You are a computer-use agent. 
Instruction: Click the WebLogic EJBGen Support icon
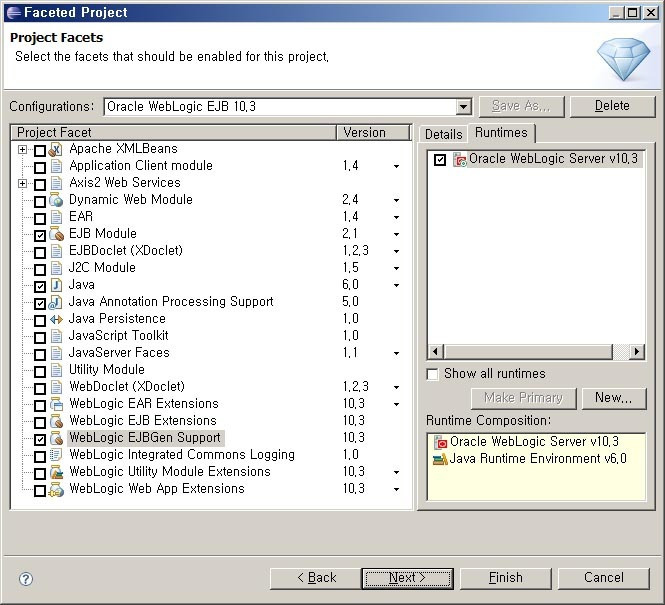click(56, 438)
